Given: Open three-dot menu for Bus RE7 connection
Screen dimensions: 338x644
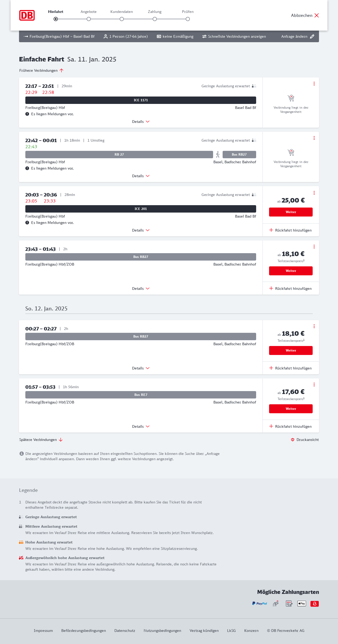Looking at the screenshot, I should point(314,385).
